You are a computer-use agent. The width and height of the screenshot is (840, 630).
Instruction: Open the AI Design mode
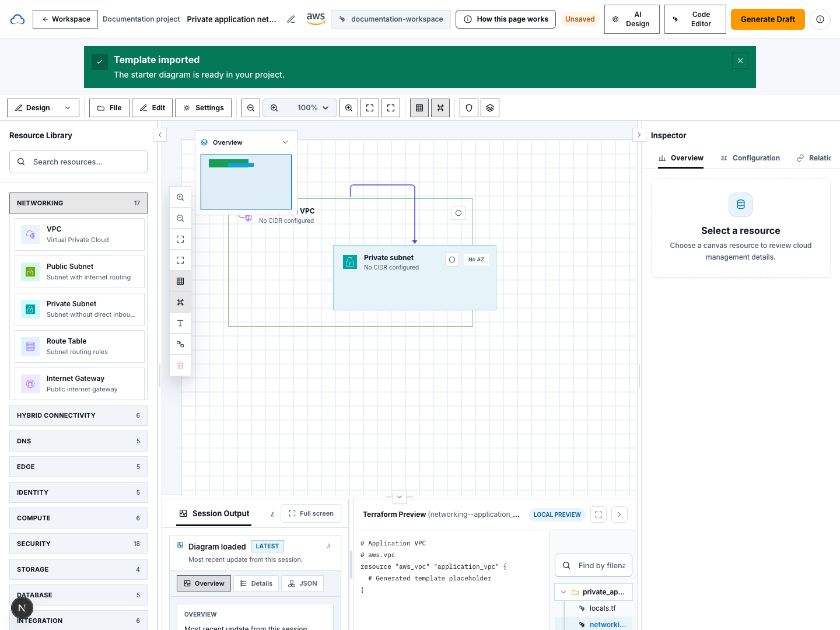pyautogui.click(x=632, y=19)
